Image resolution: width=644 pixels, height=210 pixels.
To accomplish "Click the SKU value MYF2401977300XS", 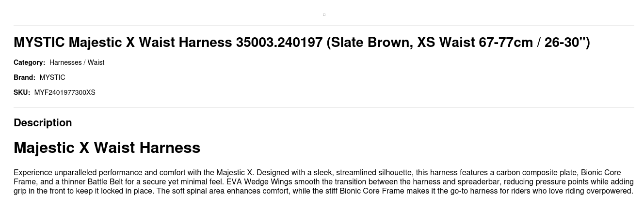I will pyautogui.click(x=64, y=92).
